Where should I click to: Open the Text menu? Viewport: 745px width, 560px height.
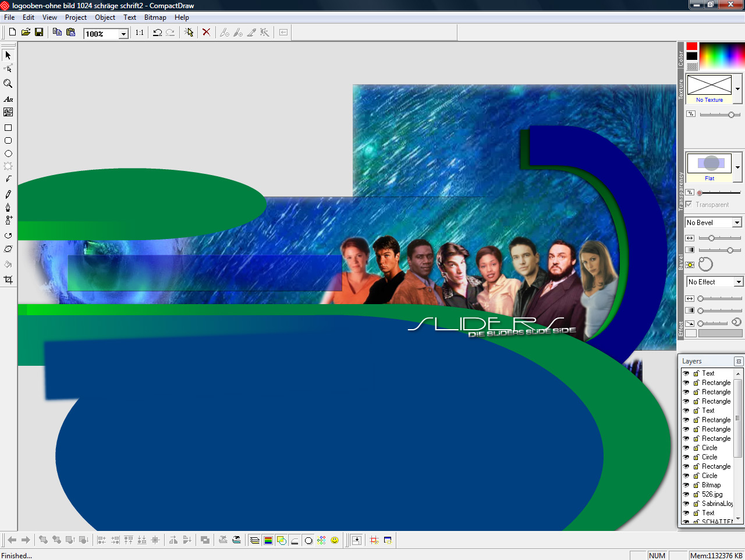(130, 17)
